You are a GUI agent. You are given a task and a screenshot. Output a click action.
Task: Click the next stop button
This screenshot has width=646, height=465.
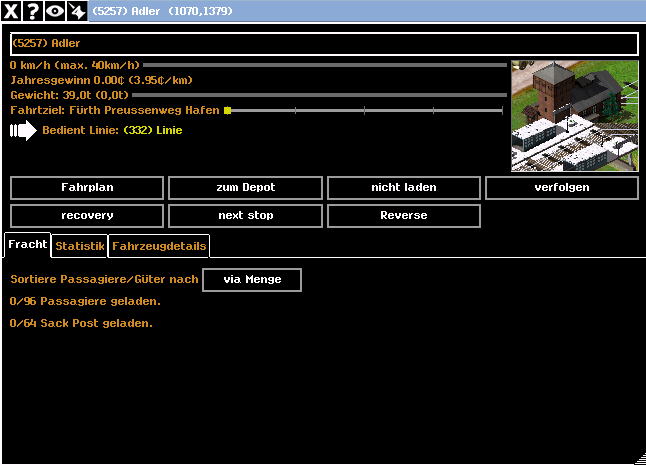coord(245,216)
